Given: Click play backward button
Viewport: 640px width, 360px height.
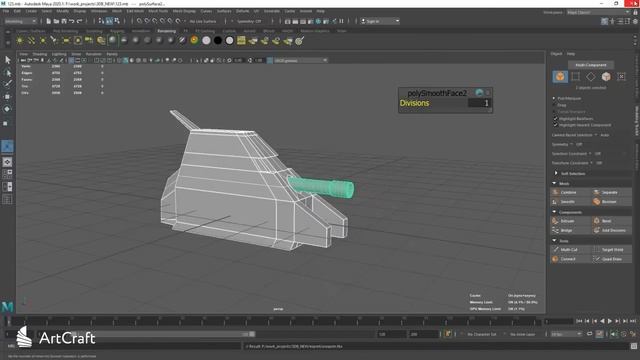Looking at the screenshot, I should click(x=602, y=321).
